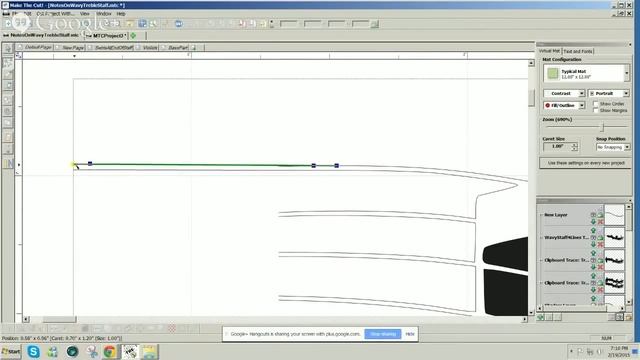Click the magnifier icon in top toolbar
Image resolution: width=640 pixels, height=360 pixels.
pos(153,24)
